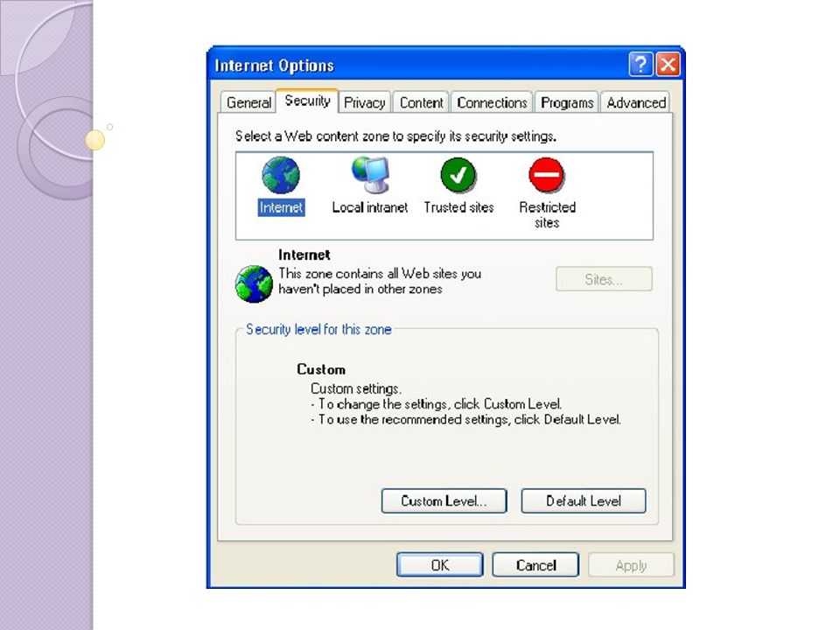The image size is (840, 630).
Task: Switch to the General tab
Action: point(248,102)
